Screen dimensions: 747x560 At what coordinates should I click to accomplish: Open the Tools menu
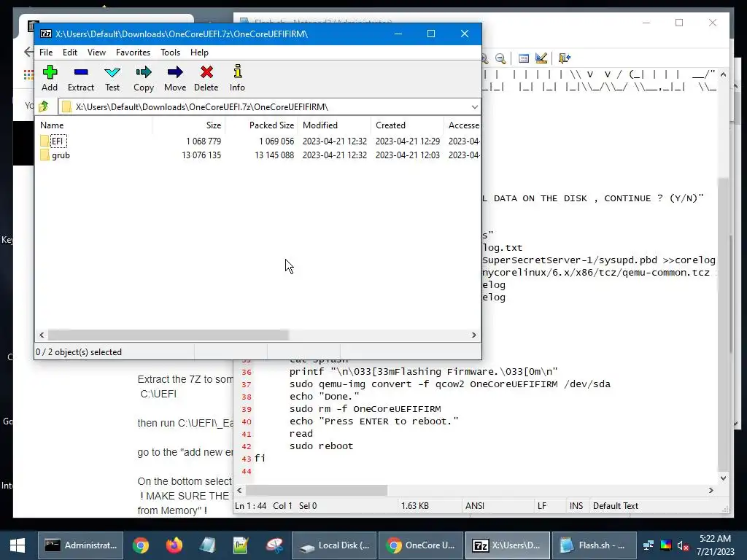[x=170, y=52]
